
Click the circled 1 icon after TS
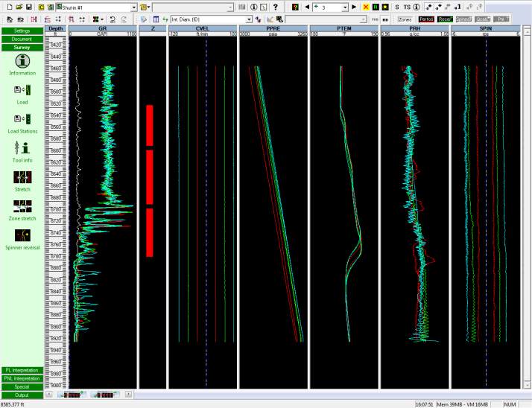pos(417,7)
